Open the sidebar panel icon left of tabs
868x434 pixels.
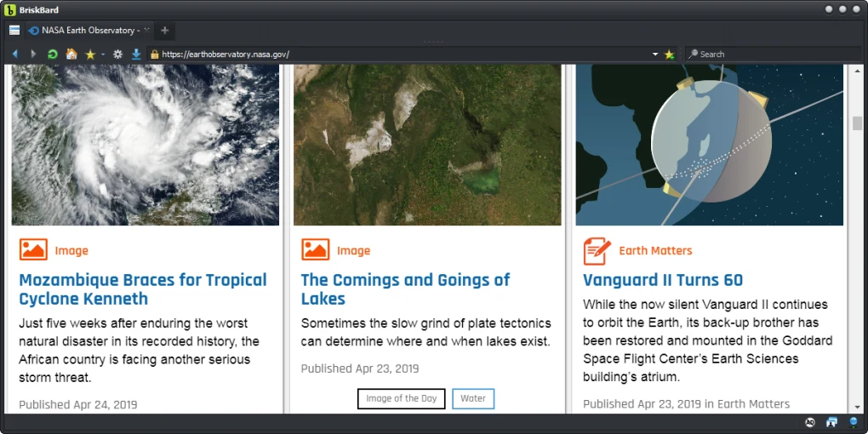pos(14,31)
